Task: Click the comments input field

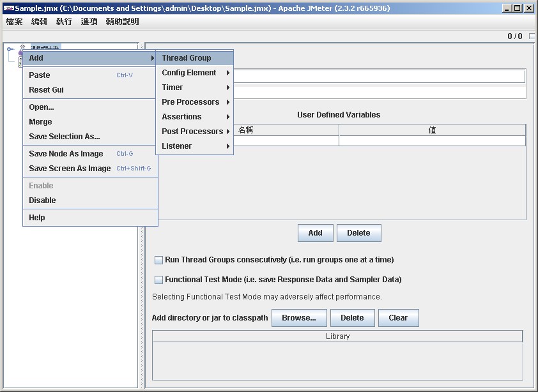Action: pyautogui.click(x=380, y=93)
